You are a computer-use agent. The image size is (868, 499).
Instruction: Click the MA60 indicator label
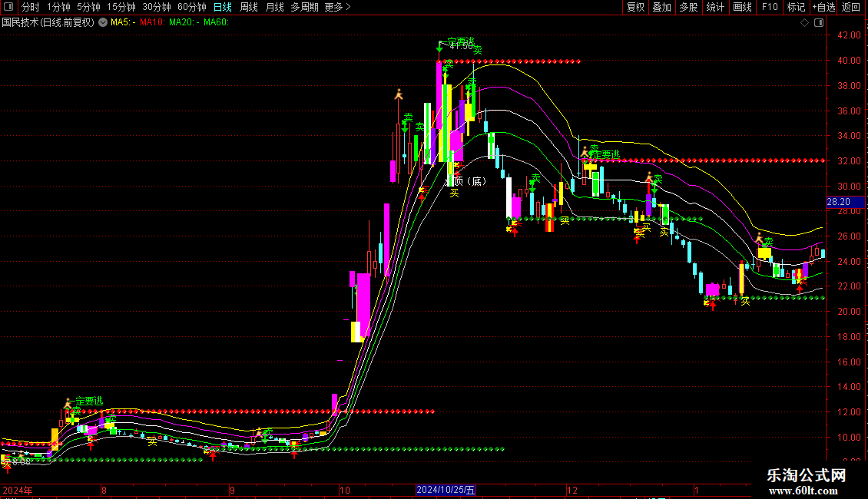[216, 23]
